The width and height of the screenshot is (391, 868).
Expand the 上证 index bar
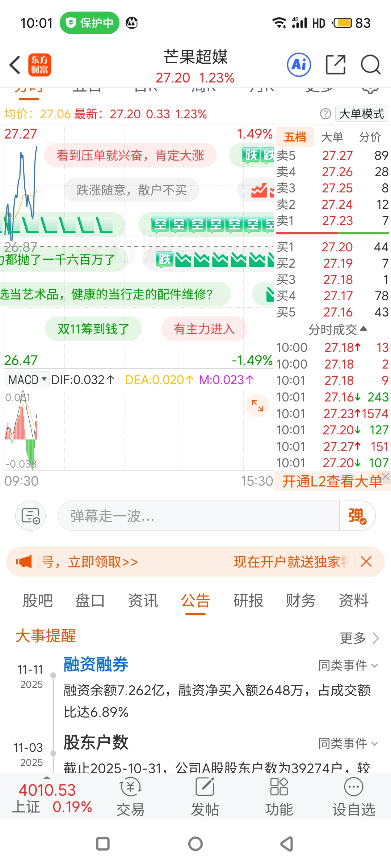[x=47, y=777]
